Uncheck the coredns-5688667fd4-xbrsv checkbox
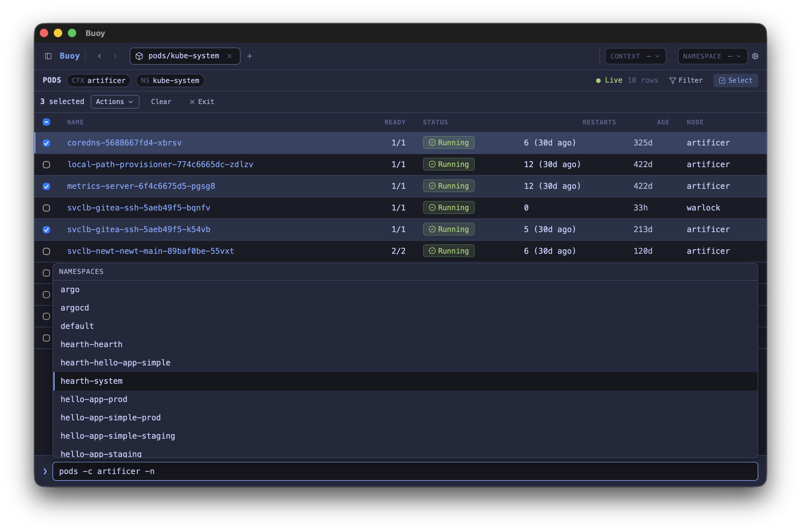The width and height of the screenshot is (801, 532). pos(46,143)
